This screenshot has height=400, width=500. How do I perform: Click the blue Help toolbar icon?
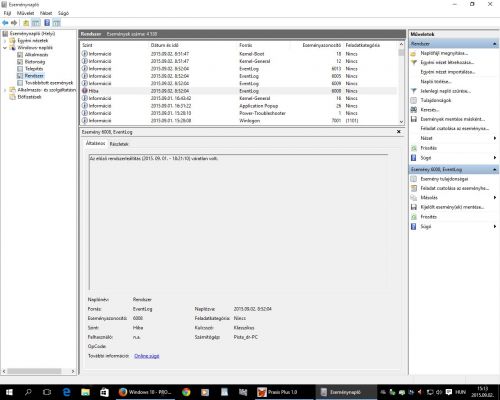(x=47, y=23)
